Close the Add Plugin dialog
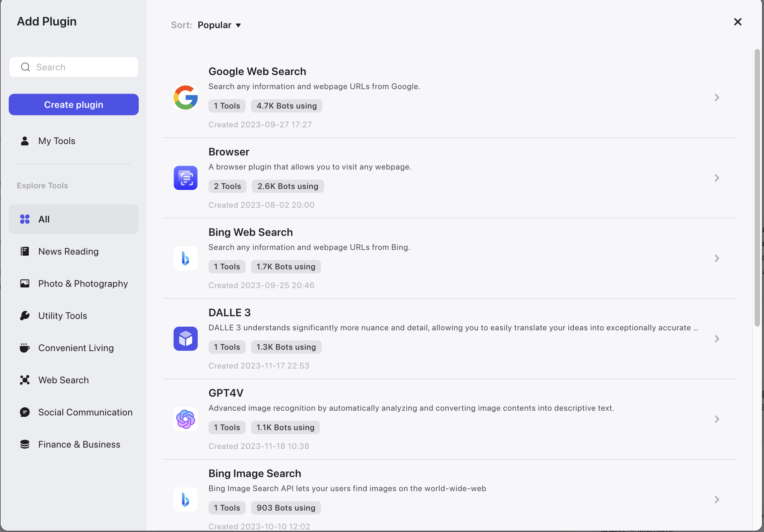This screenshot has width=764, height=532. coord(738,22)
